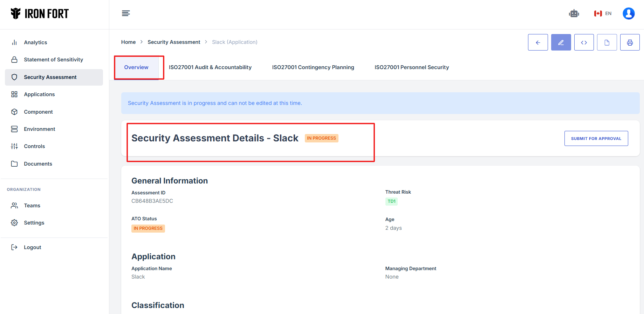Image resolution: width=644 pixels, height=314 pixels.
Task: Open the code view button
Action: pos(584,42)
